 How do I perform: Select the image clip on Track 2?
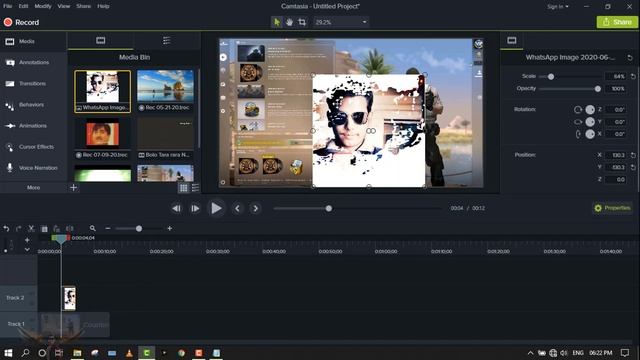[69, 298]
